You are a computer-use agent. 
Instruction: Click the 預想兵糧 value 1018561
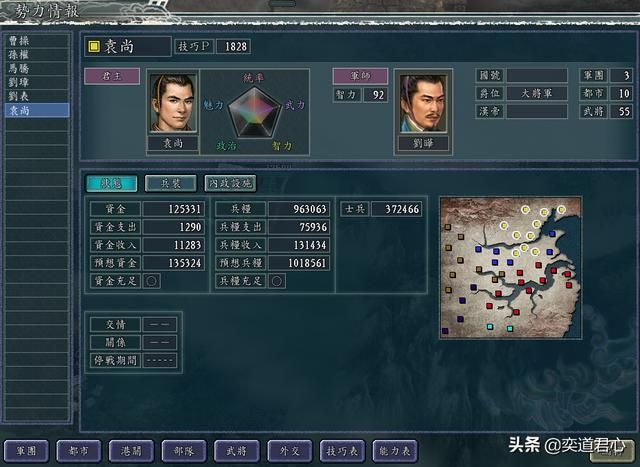tap(299, 263)
